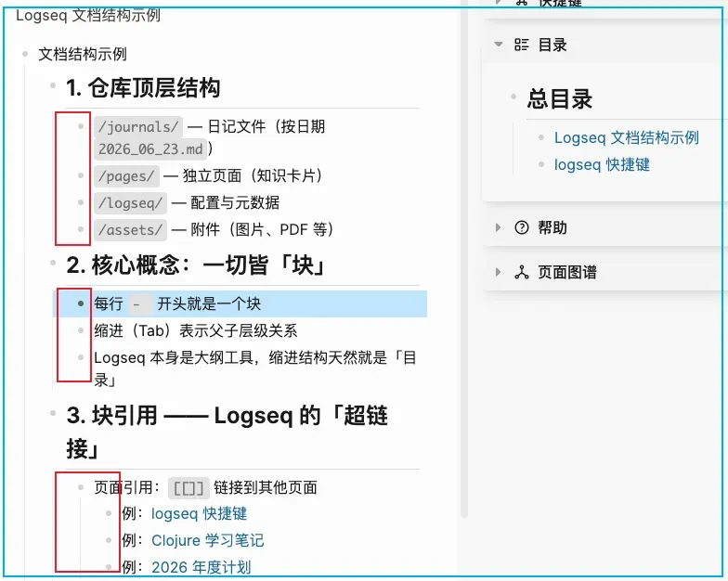Open the logseq 快捷键 link in 总目录
The width and height of the screenshot is (728, 581).
click(602, 165)
